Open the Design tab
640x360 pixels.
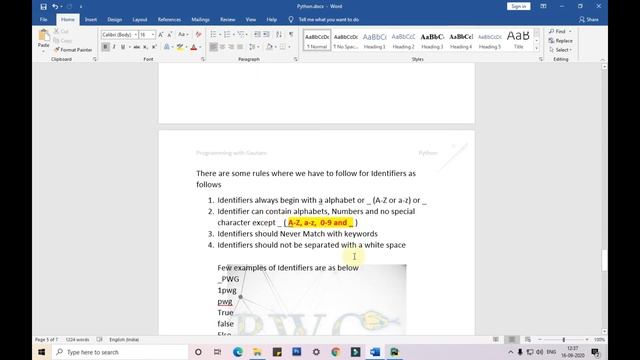[x=115, y=20]
